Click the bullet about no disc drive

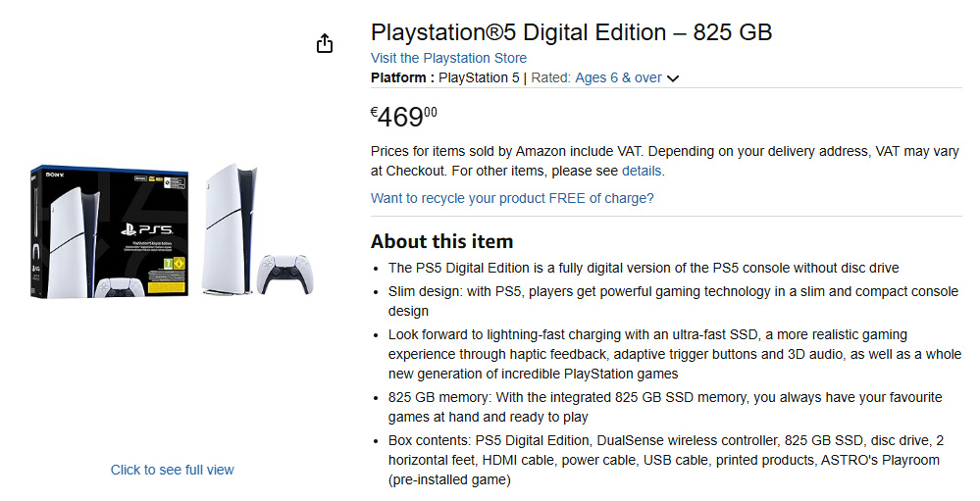(643, 268)
